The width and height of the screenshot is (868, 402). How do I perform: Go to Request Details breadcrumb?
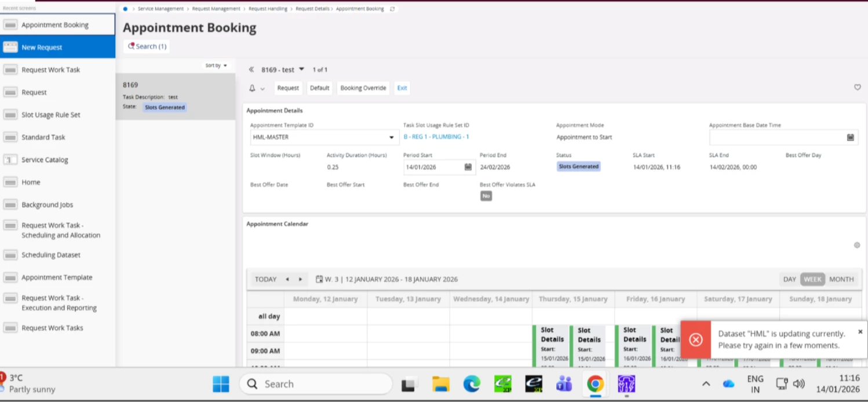312,9
